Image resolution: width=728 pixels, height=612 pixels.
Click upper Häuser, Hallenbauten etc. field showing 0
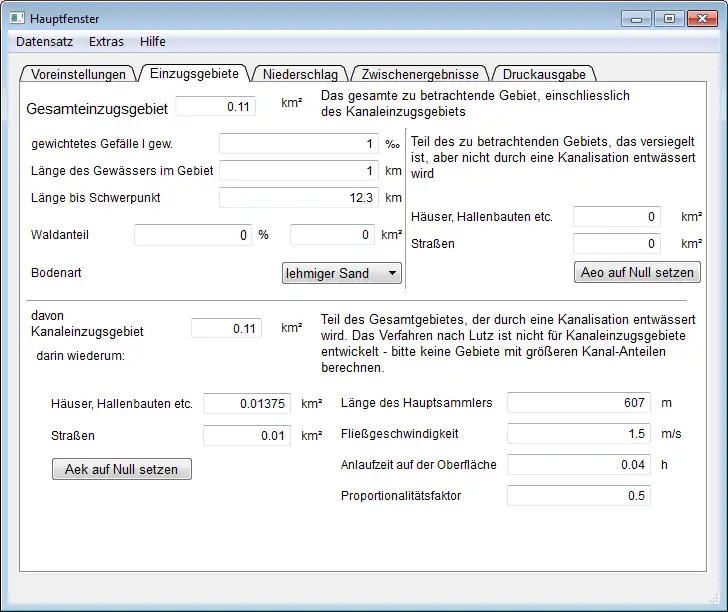617,216
